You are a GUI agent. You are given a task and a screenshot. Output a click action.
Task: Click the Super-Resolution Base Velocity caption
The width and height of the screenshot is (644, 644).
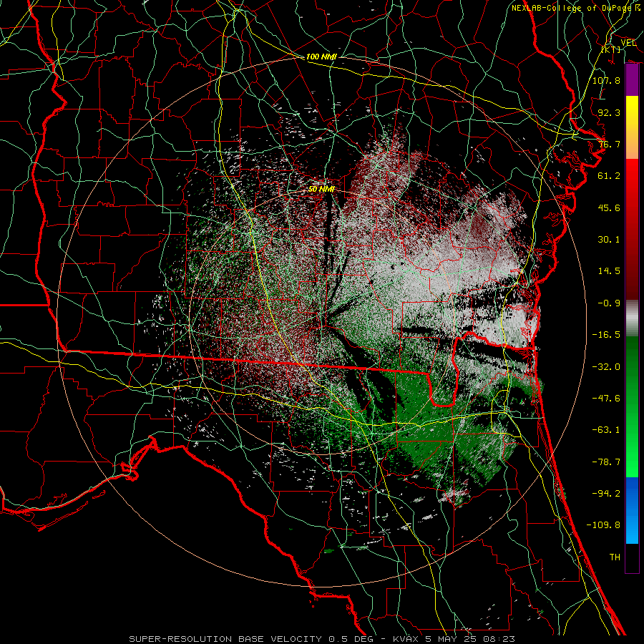321,639
